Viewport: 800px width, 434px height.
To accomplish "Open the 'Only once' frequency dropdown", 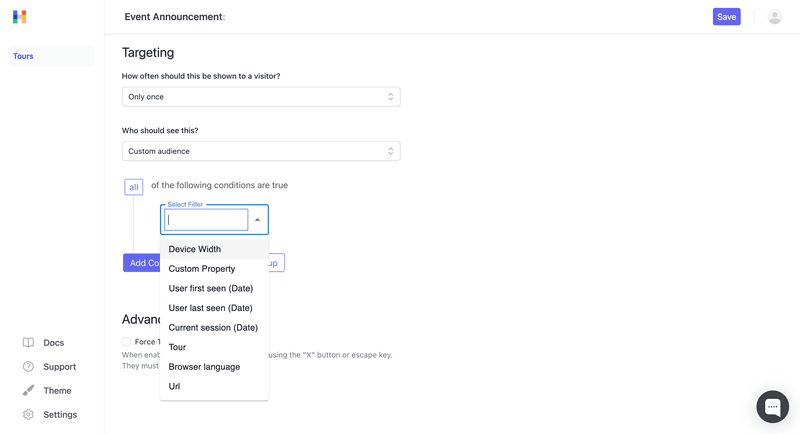I will [261, 97].
